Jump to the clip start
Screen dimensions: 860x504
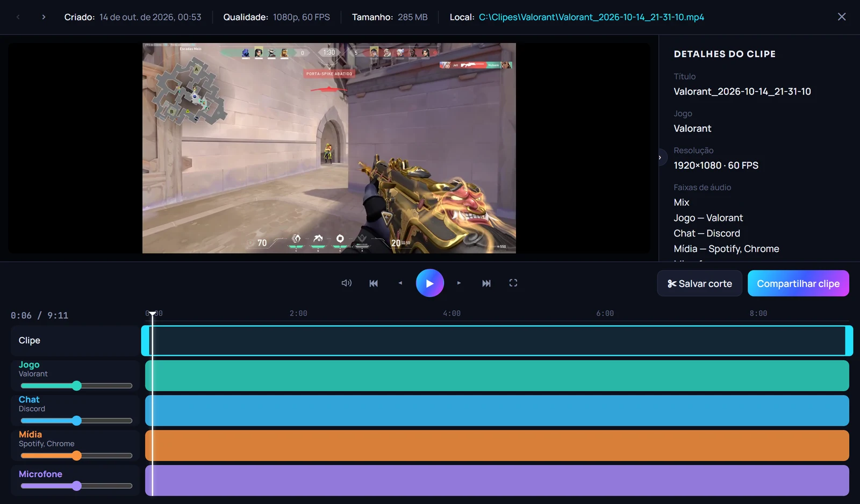click(374, 283)
